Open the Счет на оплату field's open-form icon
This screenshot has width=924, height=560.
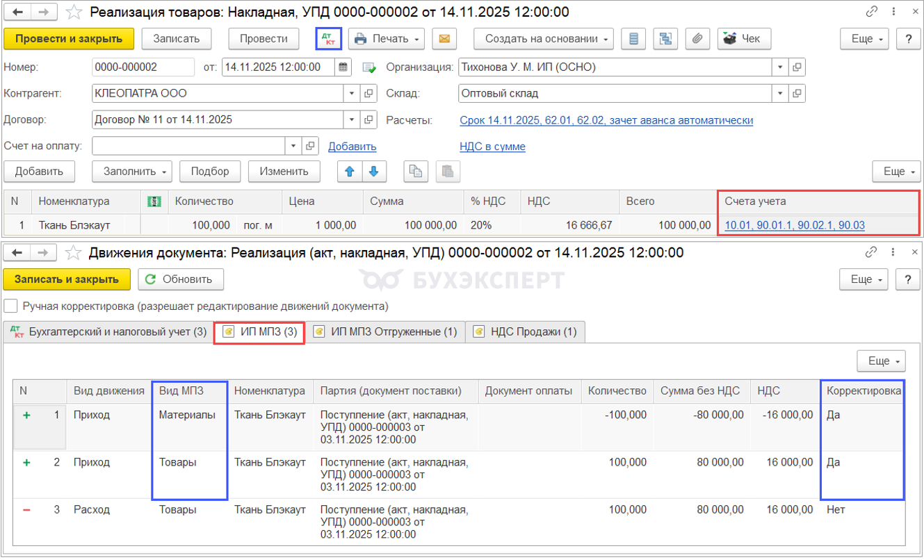[310, 146]
